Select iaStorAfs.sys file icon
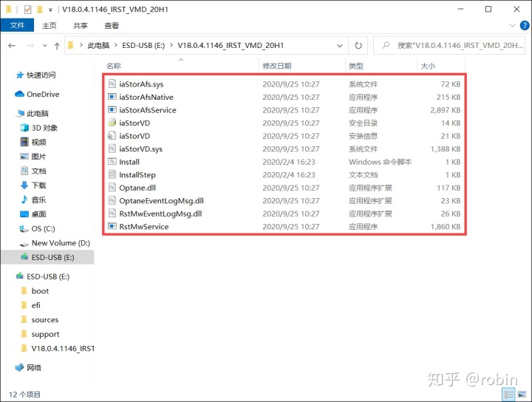532x402 pixels. pos(112,84)
